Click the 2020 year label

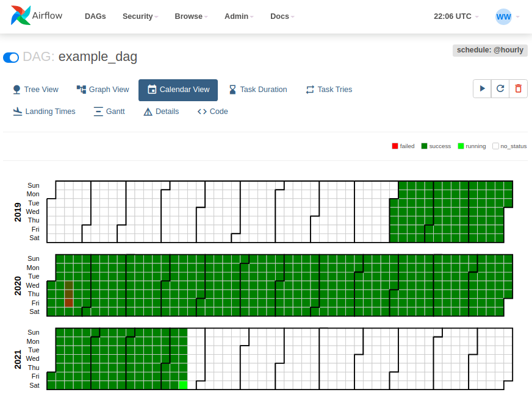tap(18, 285)
